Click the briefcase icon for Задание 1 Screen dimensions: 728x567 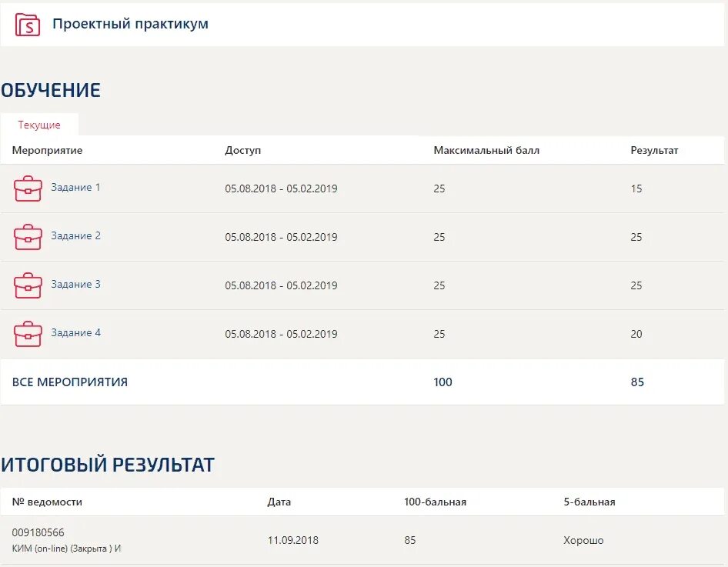(x=28, y=188)
